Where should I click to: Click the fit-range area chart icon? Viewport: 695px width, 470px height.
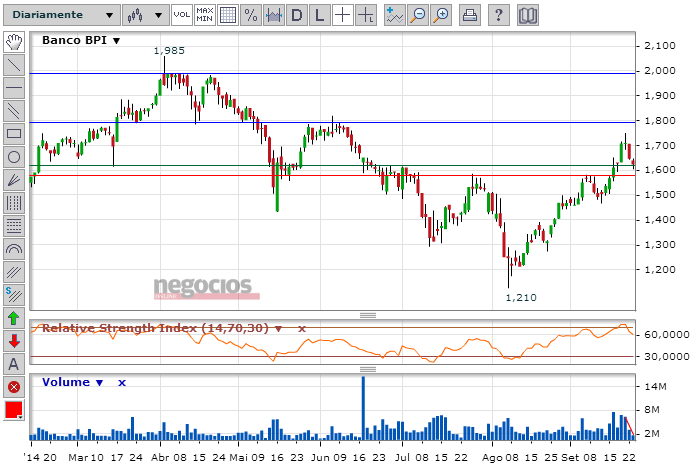(274, 15)
